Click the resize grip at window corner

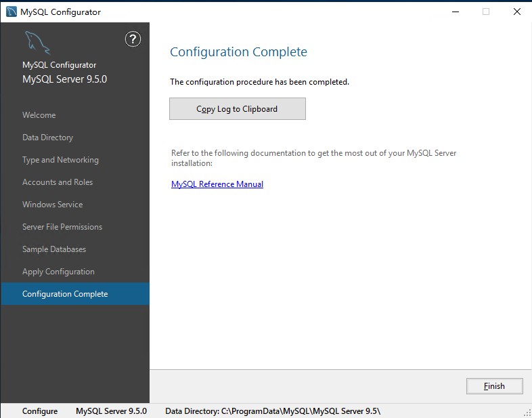[527, 413]
